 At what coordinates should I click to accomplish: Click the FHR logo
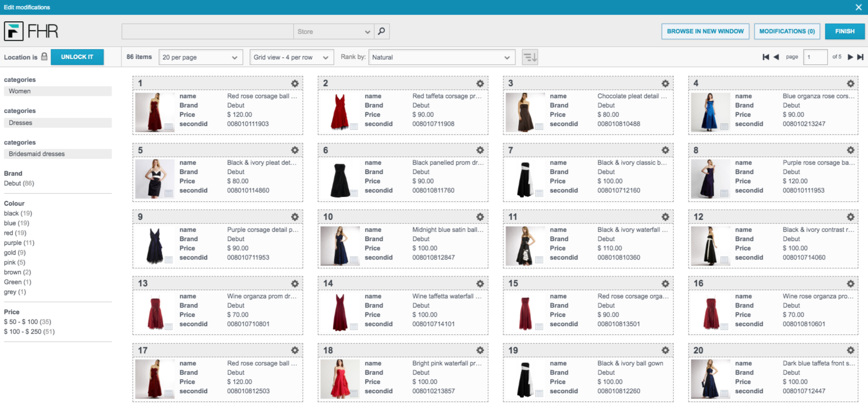[x=31, y=31]
